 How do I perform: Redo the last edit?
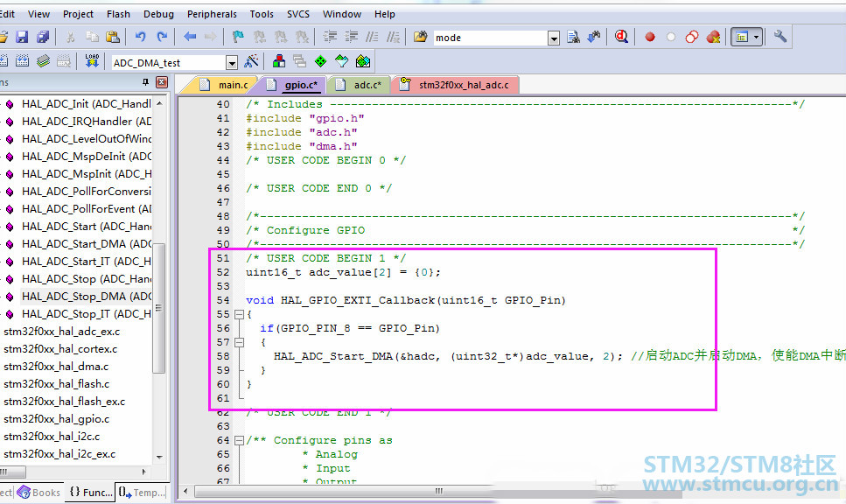coord(162,37)
